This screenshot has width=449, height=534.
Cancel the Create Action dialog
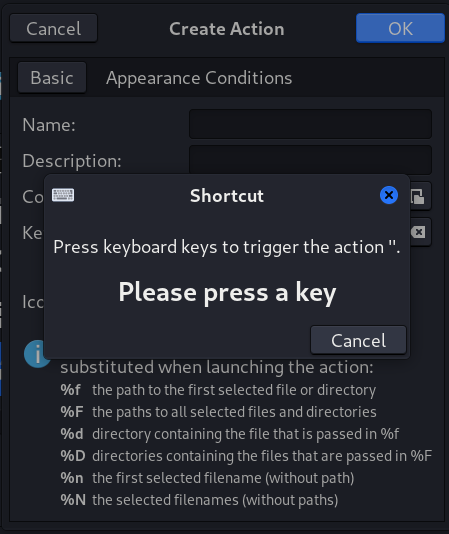coord(53,28)
